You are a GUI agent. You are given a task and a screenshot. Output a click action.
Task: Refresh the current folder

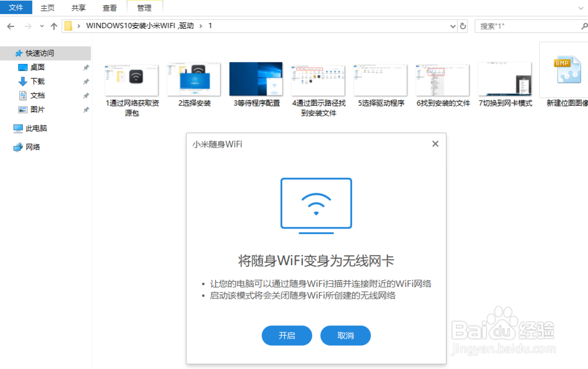click(x=463, y=26)
